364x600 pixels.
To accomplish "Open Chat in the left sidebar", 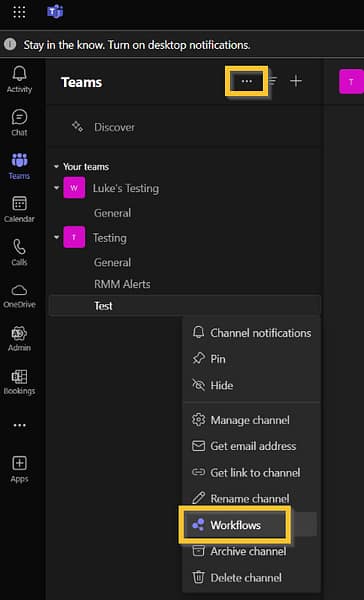I will [x=19, y=123].
